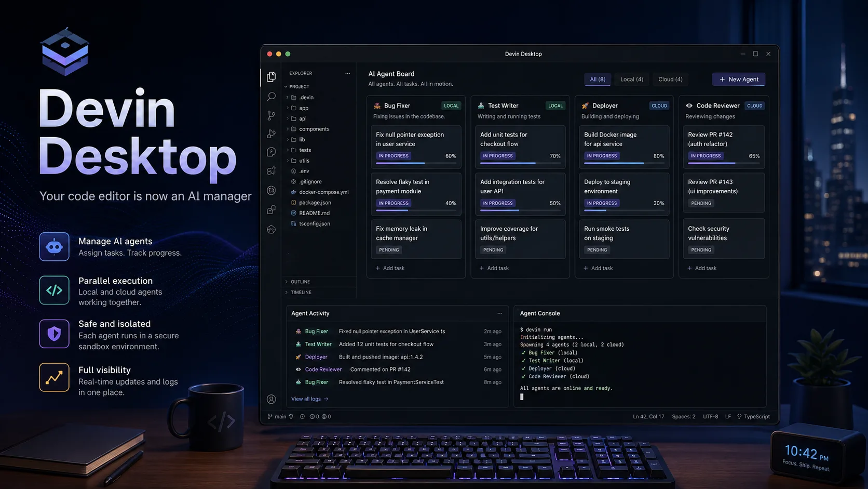Screen dimensions: 868x489
Task: Expand the components folder
Action: [288, 129]
